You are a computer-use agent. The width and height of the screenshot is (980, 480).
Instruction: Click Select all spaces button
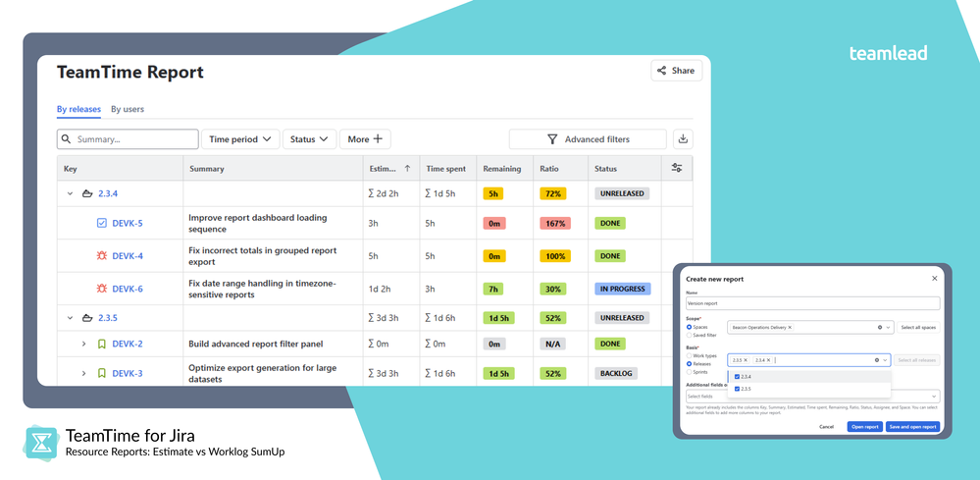click(x=918, y=327)
